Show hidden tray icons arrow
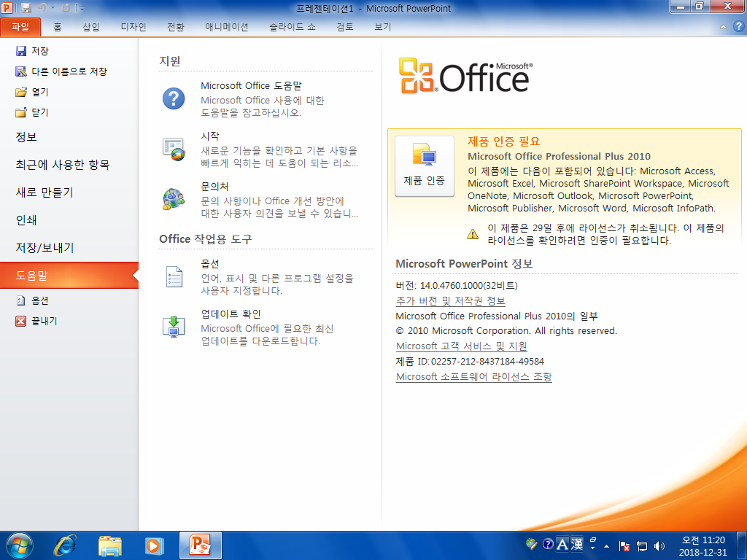The width and height of the screenshot is (747, 560). [x=606, y=546]
